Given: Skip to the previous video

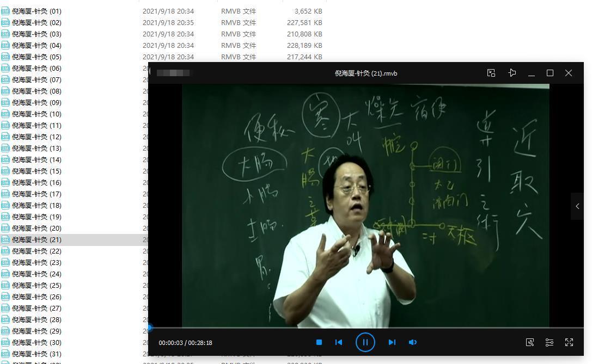Looking at the screenshot, I should (339, 342).
